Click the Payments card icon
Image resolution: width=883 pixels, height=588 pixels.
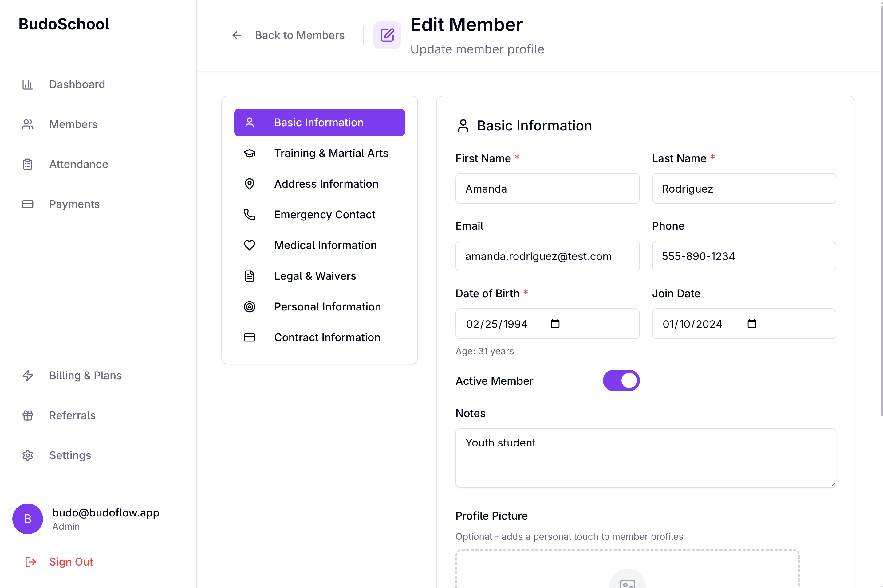pyautogui.click(x=28, y=204)
